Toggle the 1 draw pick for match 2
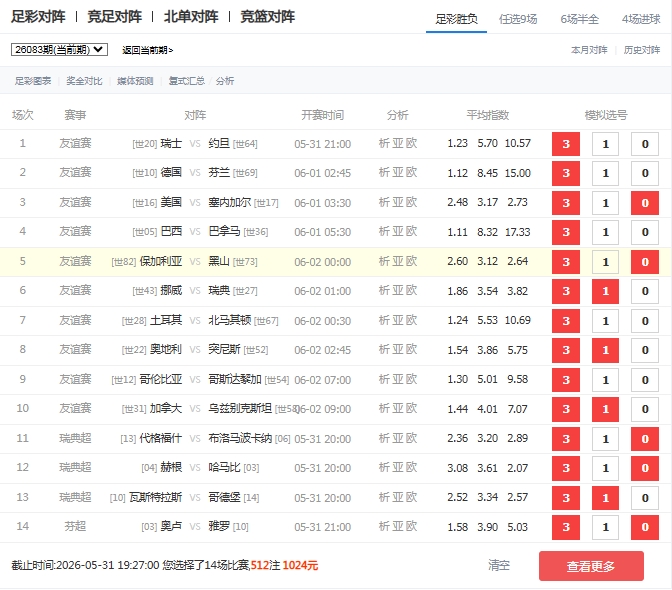 point(605,174)
